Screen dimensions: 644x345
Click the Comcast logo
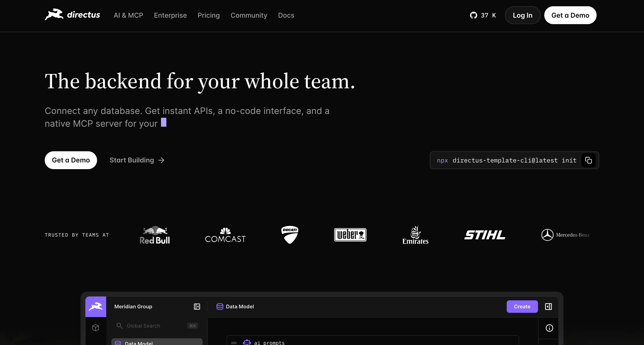tap(225, 235)
